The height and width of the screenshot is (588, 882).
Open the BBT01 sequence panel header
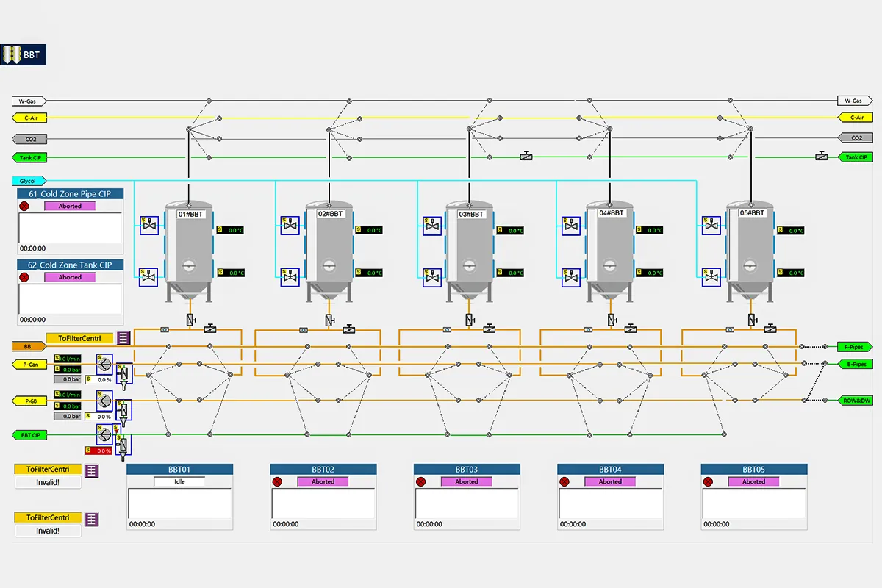coord(179,469)
